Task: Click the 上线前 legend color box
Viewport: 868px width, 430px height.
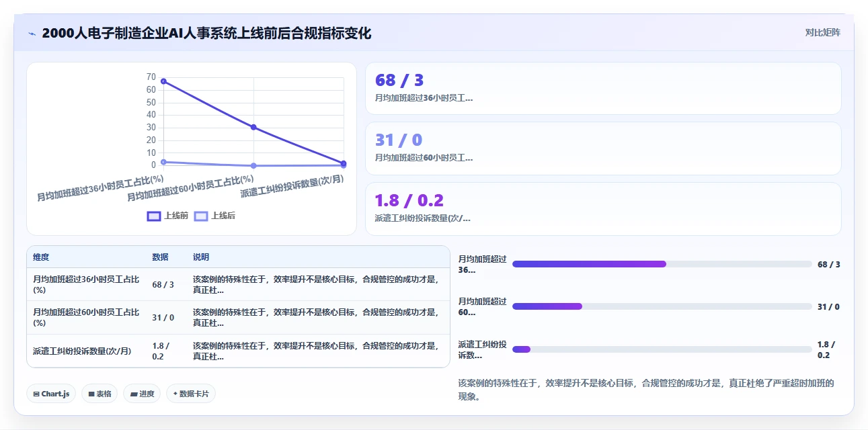Action: point(154,216)
